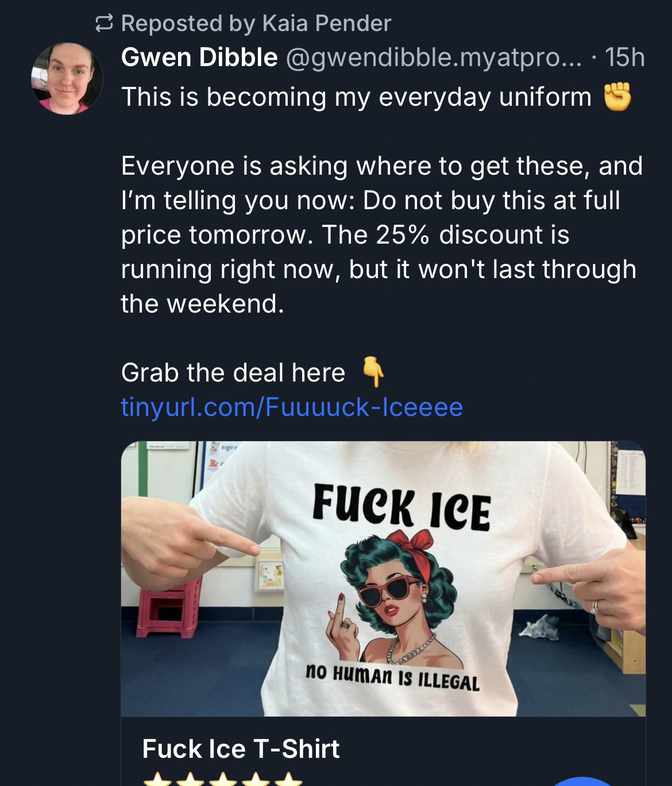Click the "everyday uniform" post line

(356, 97)
